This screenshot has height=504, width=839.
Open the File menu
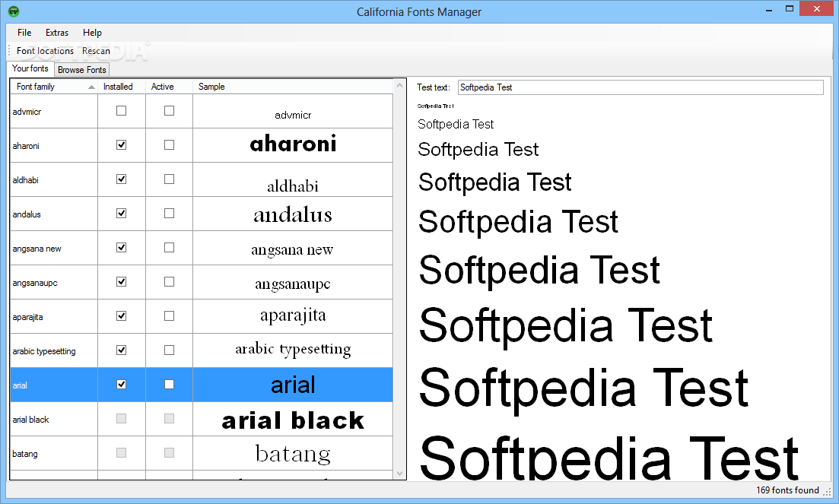tap(24, 33)
